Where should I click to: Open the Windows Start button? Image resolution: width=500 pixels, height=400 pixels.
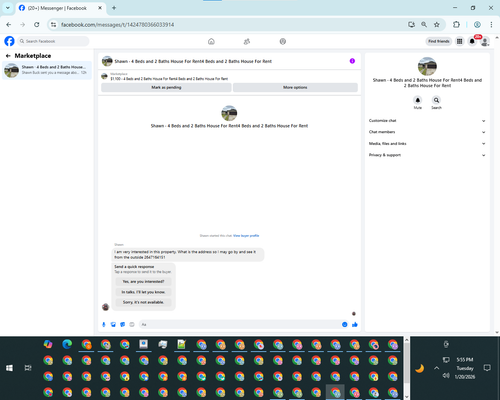pyautogui.click(x=9, y=368)
